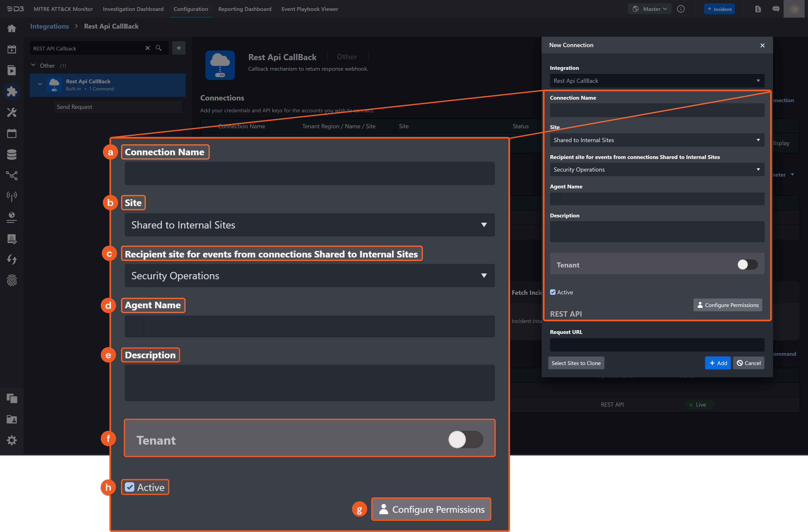
Task: Uncheck the Active checkbox in the dialog
Action: click(553, 292)
